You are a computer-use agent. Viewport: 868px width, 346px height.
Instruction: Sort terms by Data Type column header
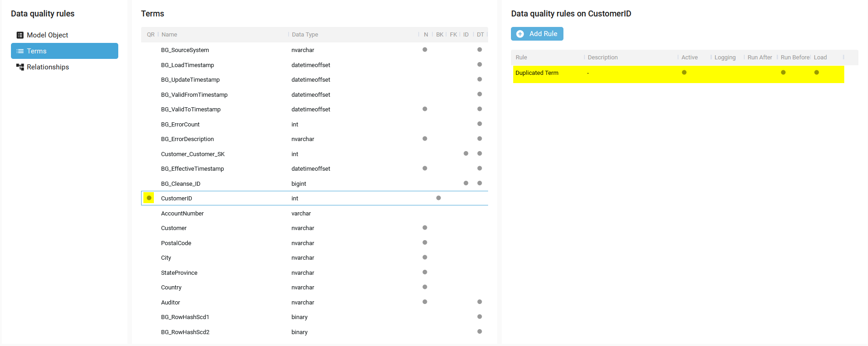click(305, 35)
